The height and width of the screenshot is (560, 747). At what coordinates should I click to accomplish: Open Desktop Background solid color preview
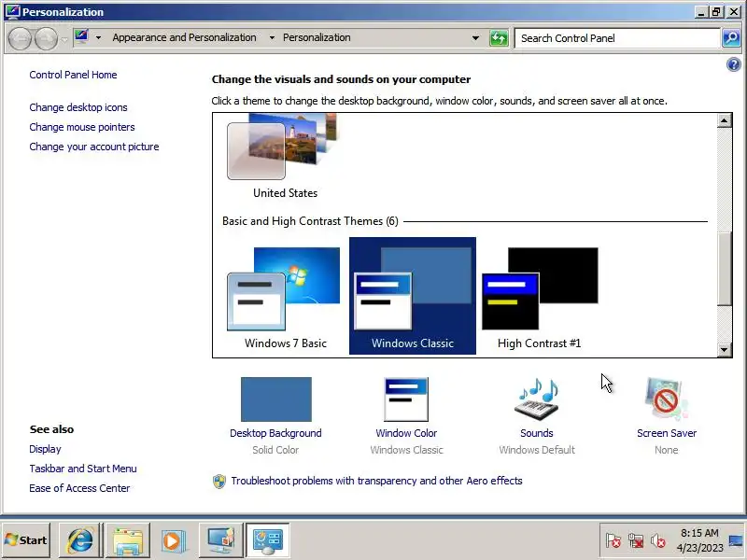(x=276, y=399)
